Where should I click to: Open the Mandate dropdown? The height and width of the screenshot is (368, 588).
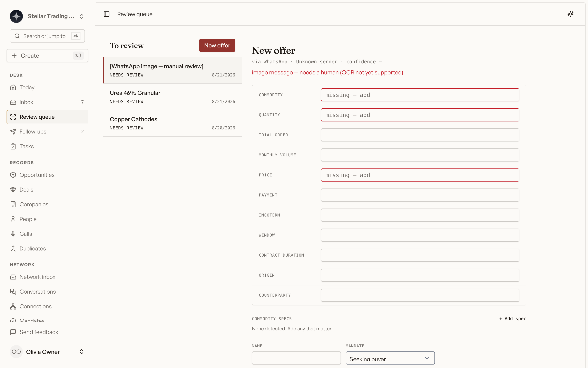[x=390, y=358]
